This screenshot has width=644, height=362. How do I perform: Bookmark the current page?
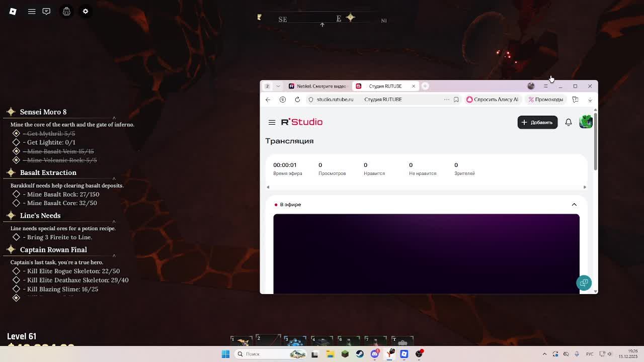point(456,100)
